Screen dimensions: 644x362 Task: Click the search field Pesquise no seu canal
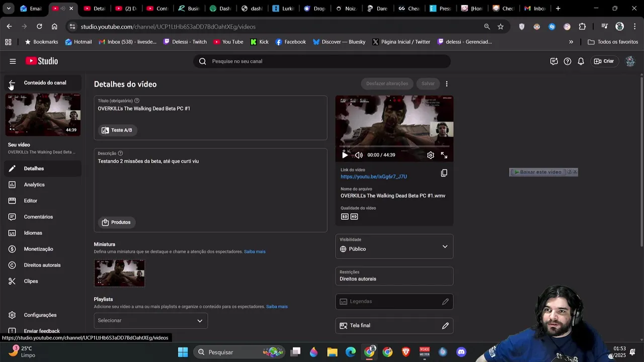coord(322,61)
